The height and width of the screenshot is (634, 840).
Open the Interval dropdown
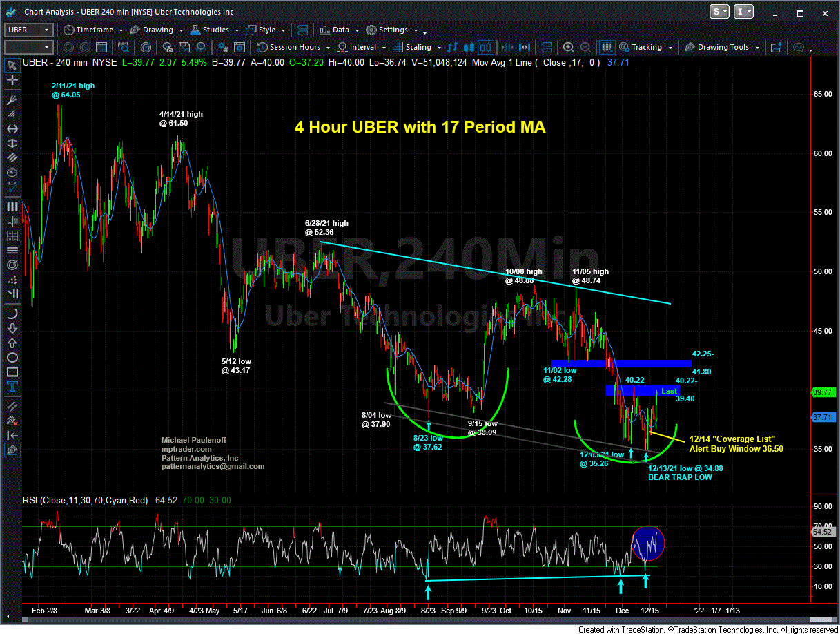pos(362,48)
